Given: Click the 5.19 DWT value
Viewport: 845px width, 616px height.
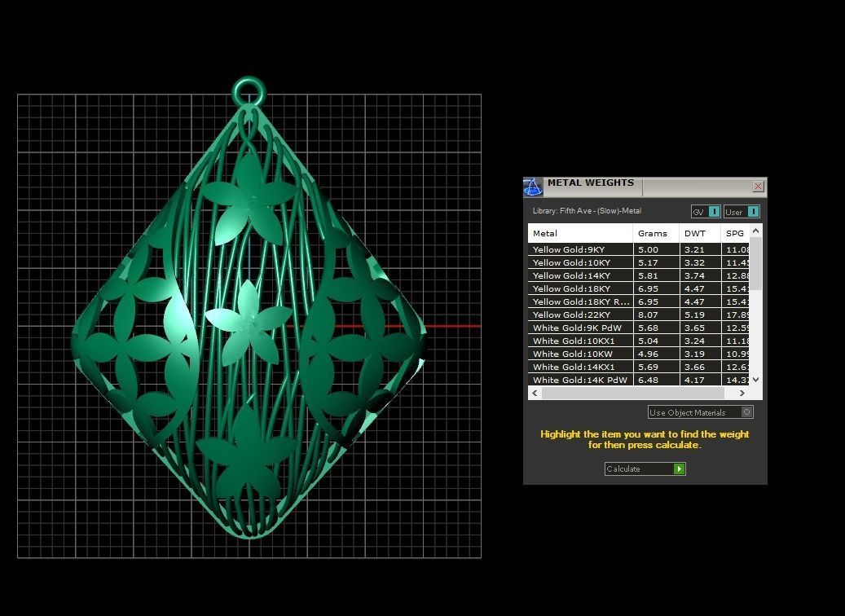Looking at the screenshot, I should pos(694,315).
